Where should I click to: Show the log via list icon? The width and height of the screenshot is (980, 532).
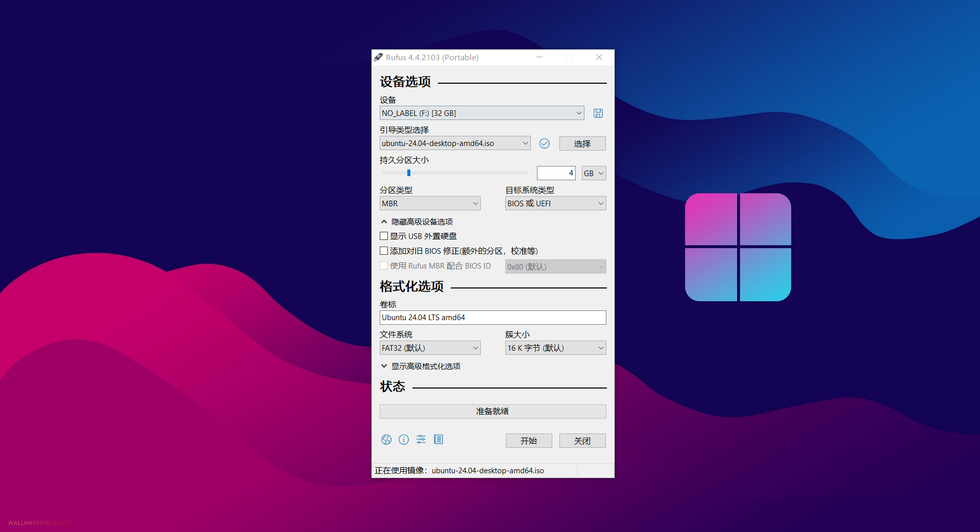[438, 440]
